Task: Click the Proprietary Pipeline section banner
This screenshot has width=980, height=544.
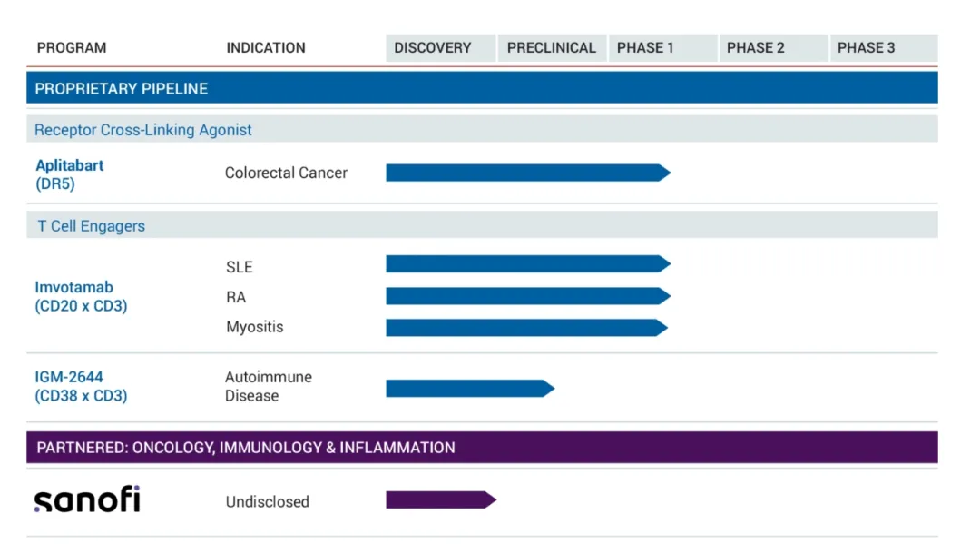Action: point(481,88)
